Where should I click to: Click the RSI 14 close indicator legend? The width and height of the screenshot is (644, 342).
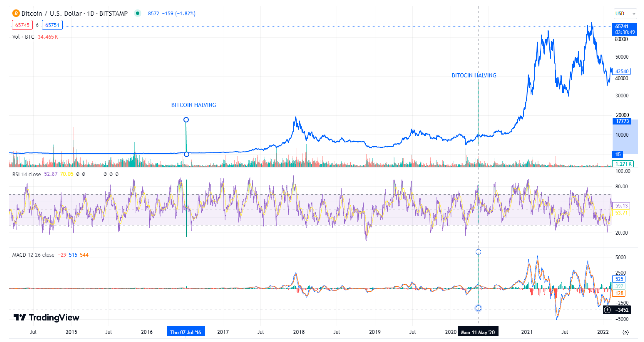click(26, 174)
